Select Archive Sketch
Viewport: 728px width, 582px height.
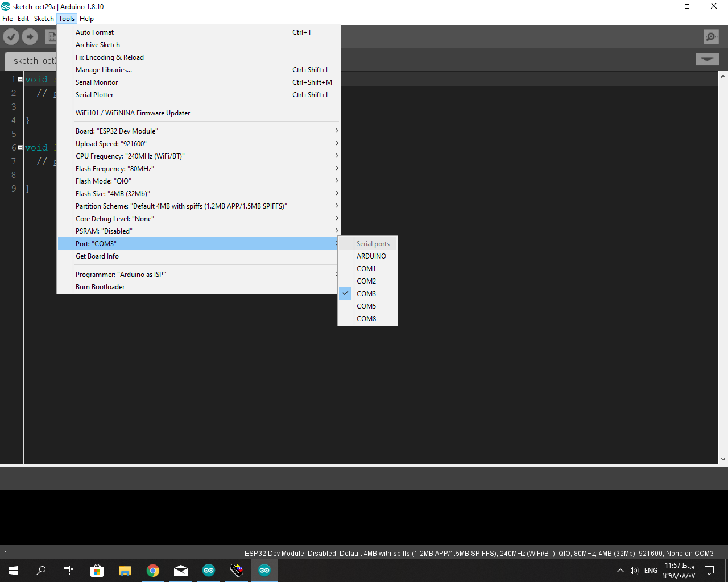pos(198,45)
